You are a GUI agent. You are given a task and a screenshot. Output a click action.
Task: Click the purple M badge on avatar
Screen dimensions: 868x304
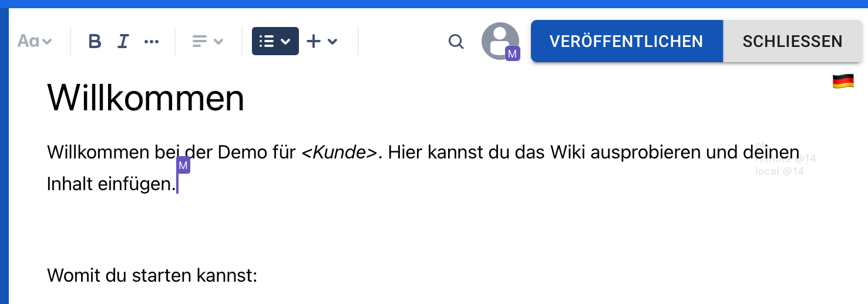pyautogui.click(x=513, y=54)
